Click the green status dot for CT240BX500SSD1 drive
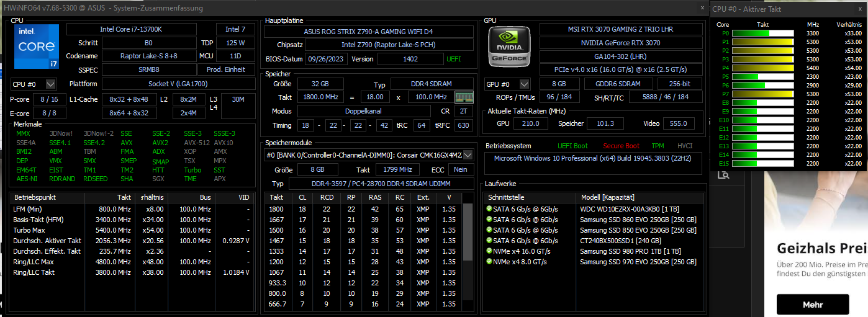Image resolution: width=868 pixels, height=317 pixels. [x=489, y=240]
